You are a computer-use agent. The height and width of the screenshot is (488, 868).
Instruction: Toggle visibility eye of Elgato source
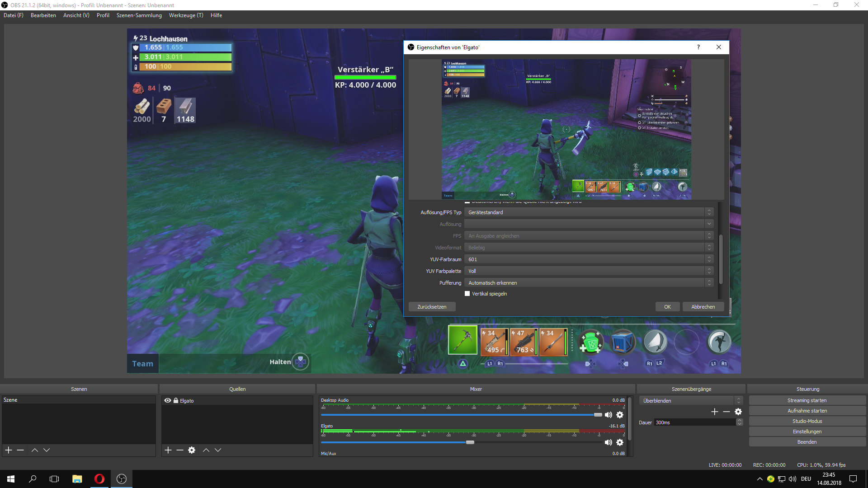(168, 401)
